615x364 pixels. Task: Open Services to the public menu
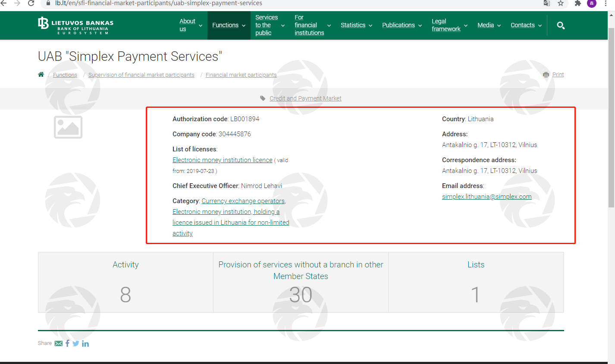tap(267, 25)
